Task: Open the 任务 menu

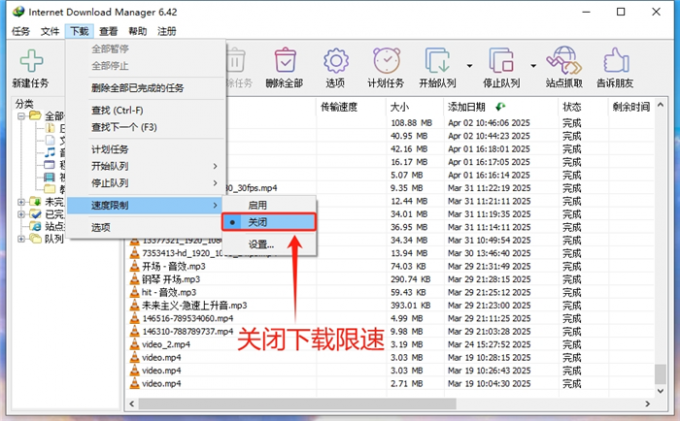Action: [x=20, y=31]
